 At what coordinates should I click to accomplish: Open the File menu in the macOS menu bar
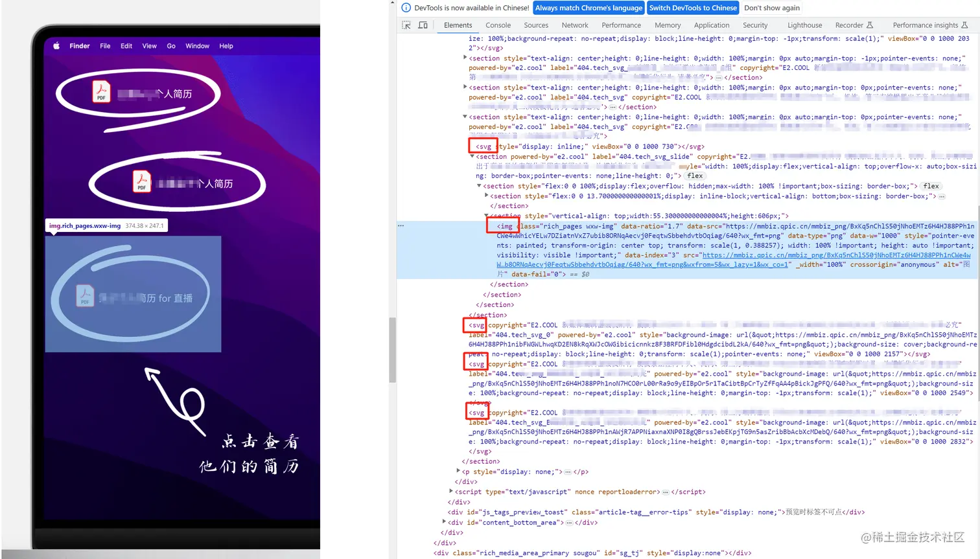105,46
